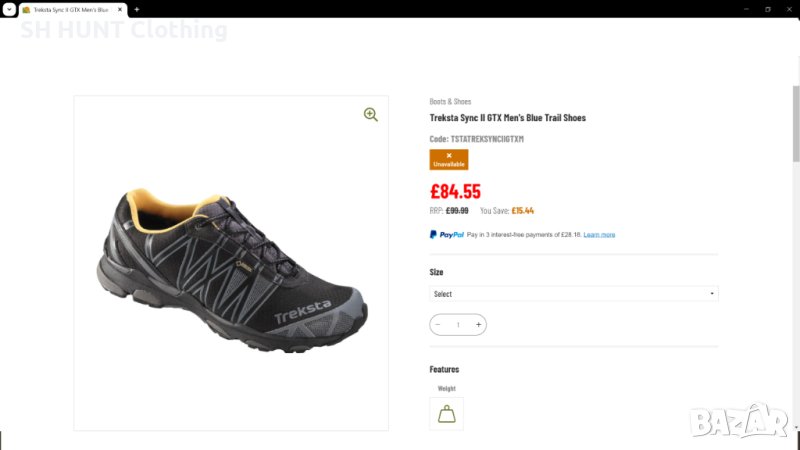Open the tab search dropdown arrow
Screen dimensions: 800x450
(9, 9)
